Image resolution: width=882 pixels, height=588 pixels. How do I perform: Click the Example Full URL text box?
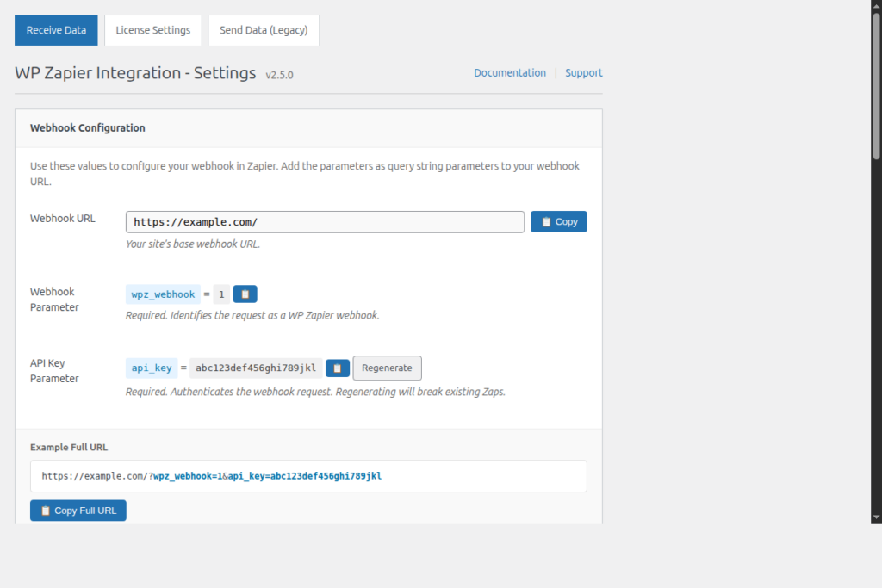point(308,476)
